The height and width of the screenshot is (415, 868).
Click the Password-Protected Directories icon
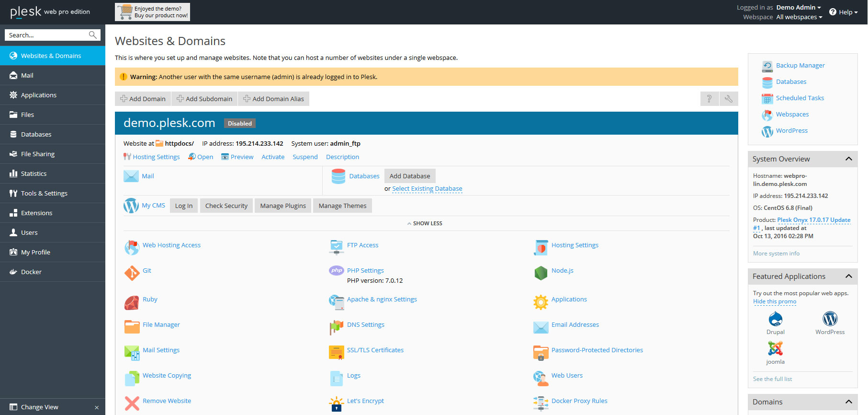541,353
